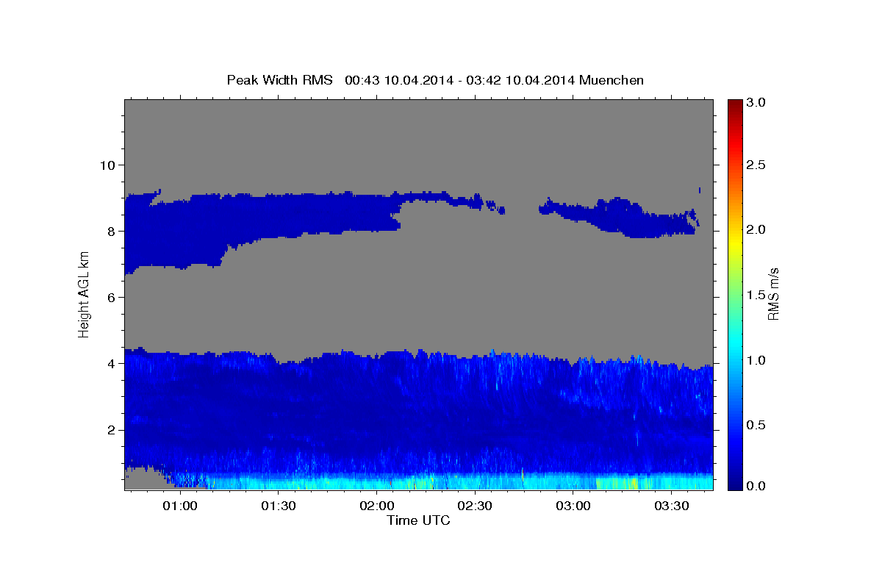Screen dimensions: 882x588
Task: Click the height axis label '6'
Action: [x=112, y=297]
